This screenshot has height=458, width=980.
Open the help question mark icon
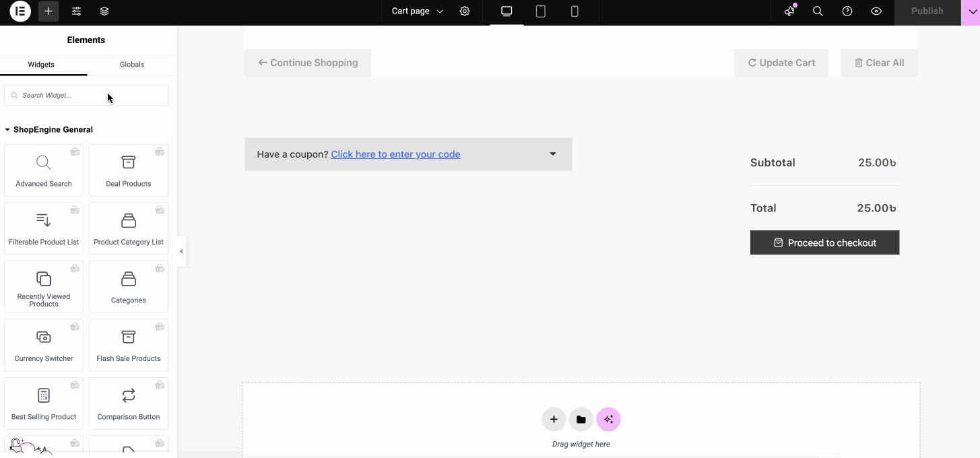tap(847, 11)
